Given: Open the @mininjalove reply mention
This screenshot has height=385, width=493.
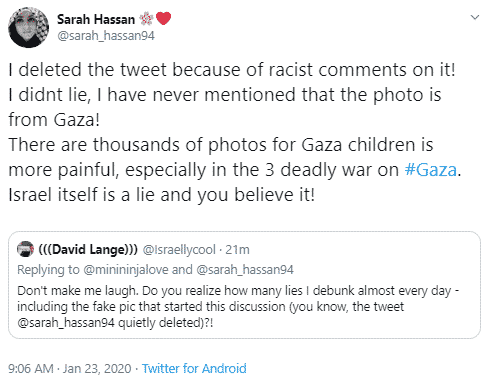Looking at the screenshot, I should (x=126, y=270).
